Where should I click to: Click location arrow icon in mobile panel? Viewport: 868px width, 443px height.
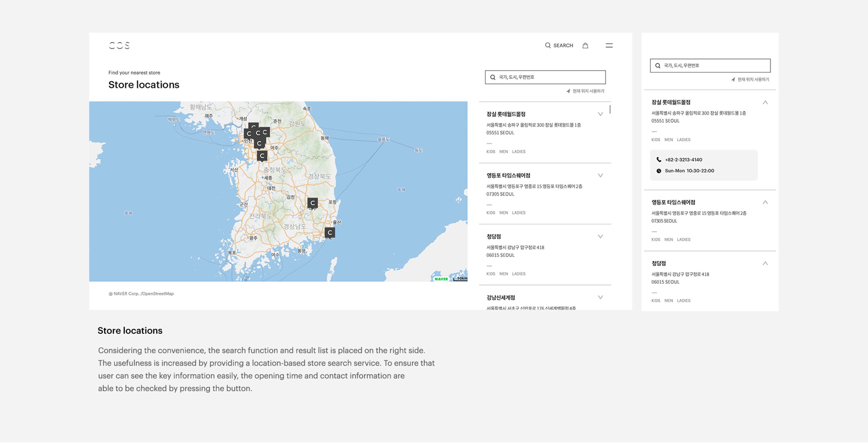coord(733,80)
